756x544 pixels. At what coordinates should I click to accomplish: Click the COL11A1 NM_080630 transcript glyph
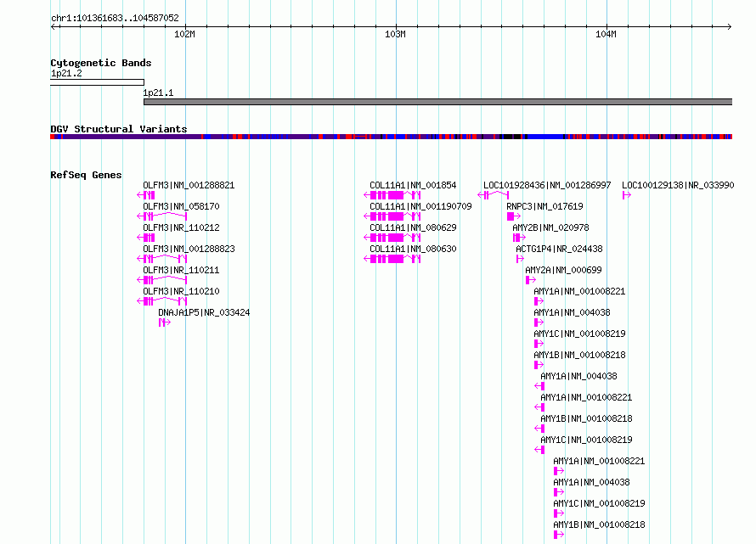(392, 259)
